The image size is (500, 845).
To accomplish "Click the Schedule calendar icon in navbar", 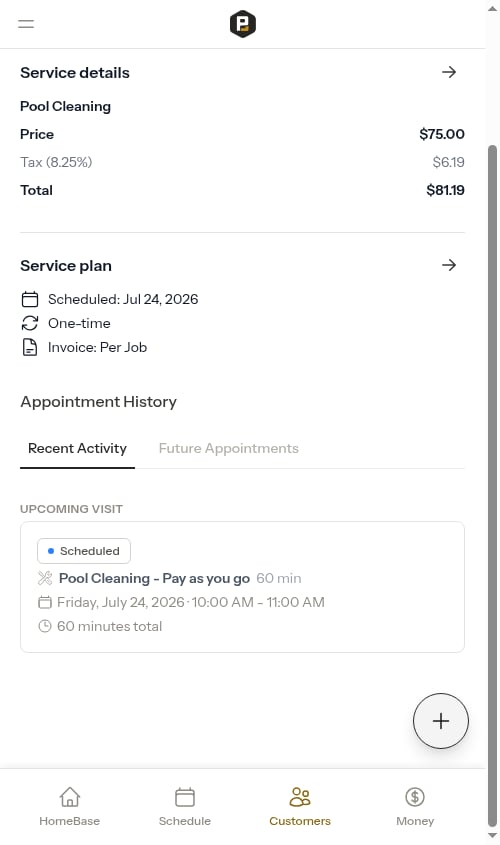I will [x=185, y=797].
